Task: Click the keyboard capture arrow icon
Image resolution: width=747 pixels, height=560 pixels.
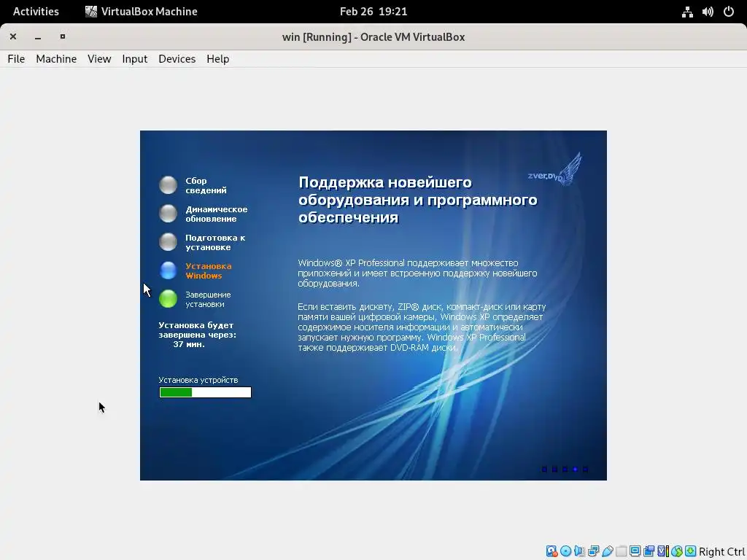Action: 690,551
